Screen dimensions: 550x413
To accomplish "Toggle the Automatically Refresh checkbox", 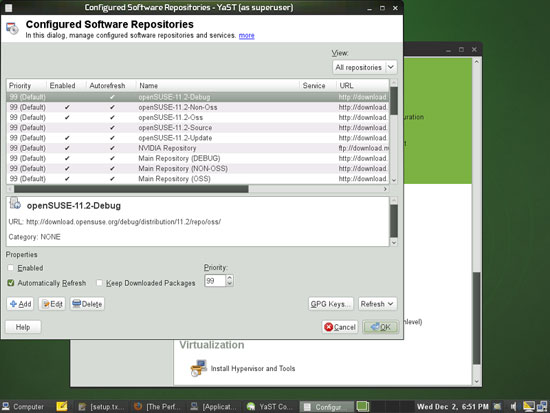I will click(x=11, y=283).
